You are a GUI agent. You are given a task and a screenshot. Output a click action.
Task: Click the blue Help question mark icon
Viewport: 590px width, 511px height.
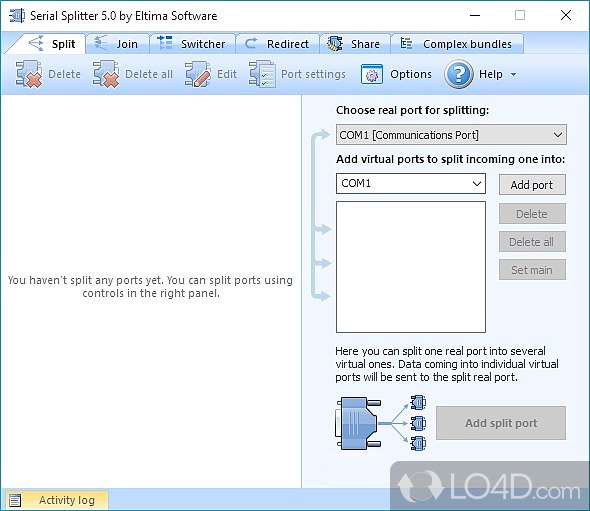pos(459,75)
